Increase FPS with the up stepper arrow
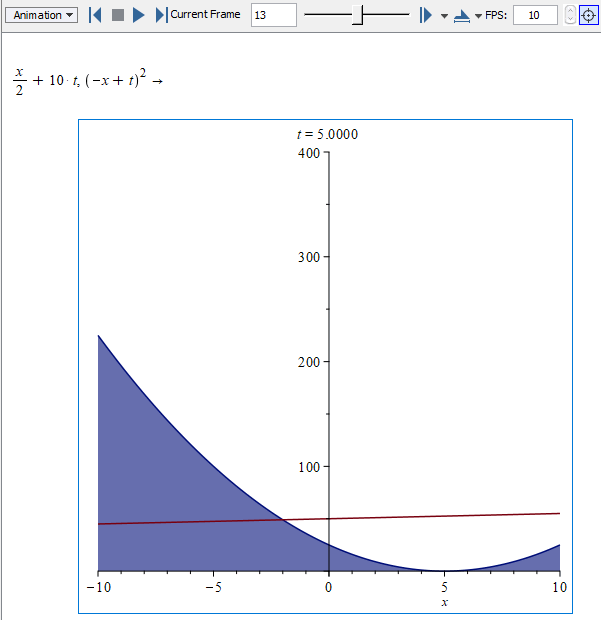This screenshot has width=601, height=620. click(570, 10)
